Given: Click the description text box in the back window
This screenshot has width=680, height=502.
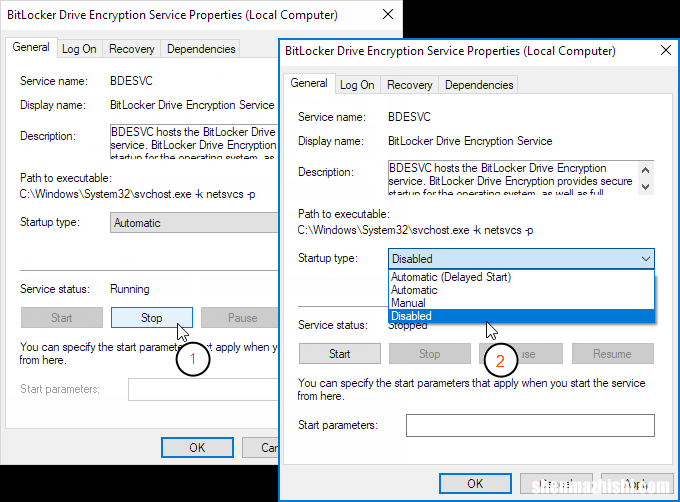Looking at the screenshot, I should pos(194,142).
